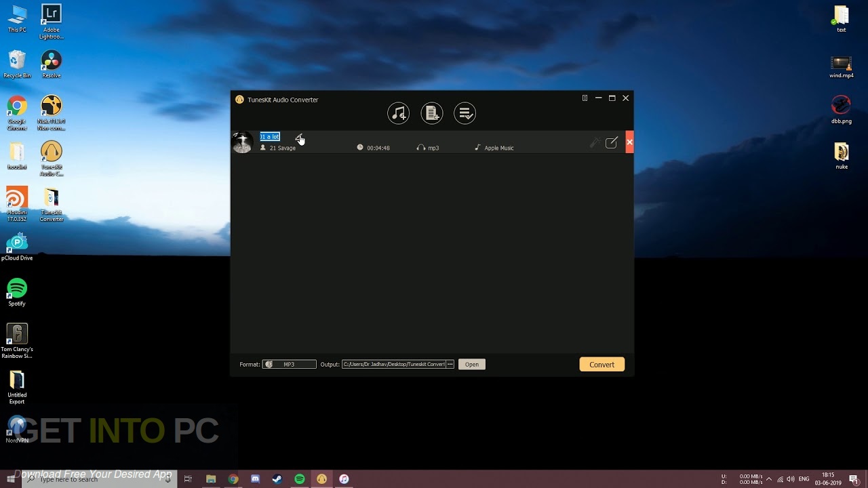The height and width of the screenshot is (488, 868).
Task: Remove the 21 Savage track with red X
Action: pos(629,142)
